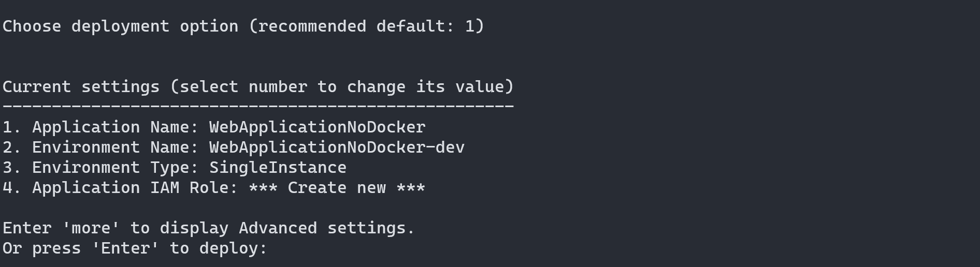Viewport: 980px width, 267px height.
Task: Select setting 4 Application IAM Role line
Action: coord(214,188)
